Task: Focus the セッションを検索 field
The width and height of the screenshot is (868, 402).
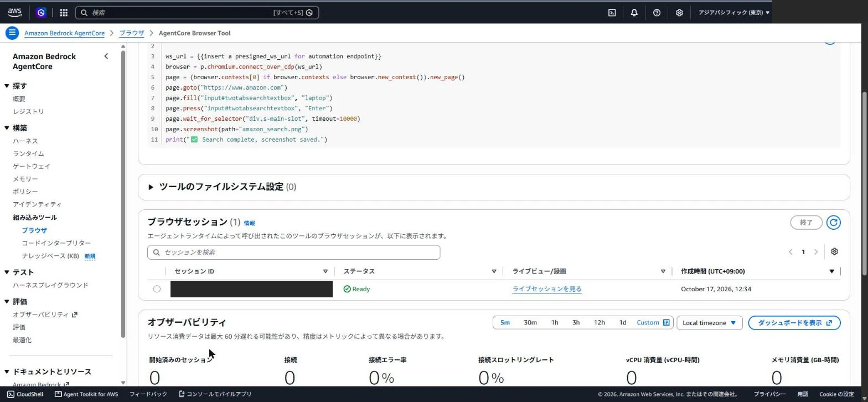Action: click(293, 252)
